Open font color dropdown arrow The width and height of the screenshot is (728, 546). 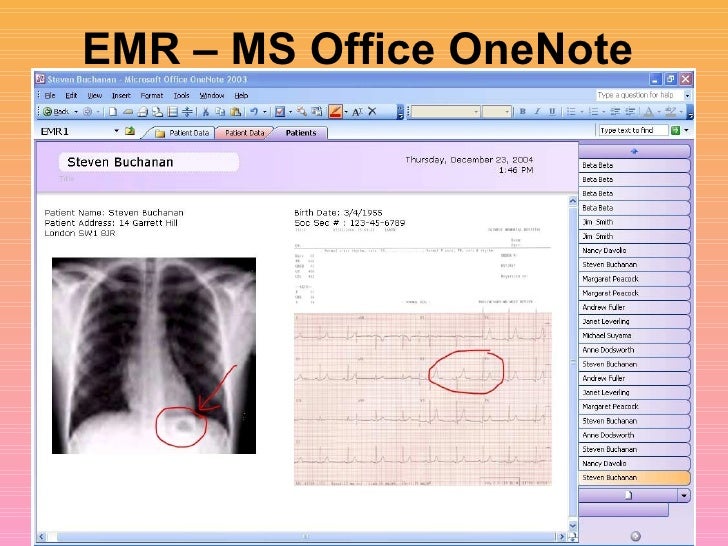tap(659, 112)
